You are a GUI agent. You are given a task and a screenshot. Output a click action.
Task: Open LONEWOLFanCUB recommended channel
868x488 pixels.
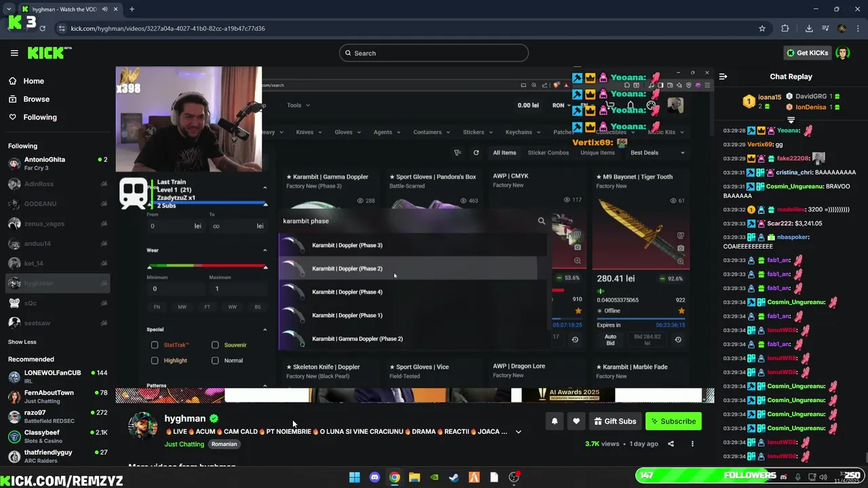click(x=57, y=376)
